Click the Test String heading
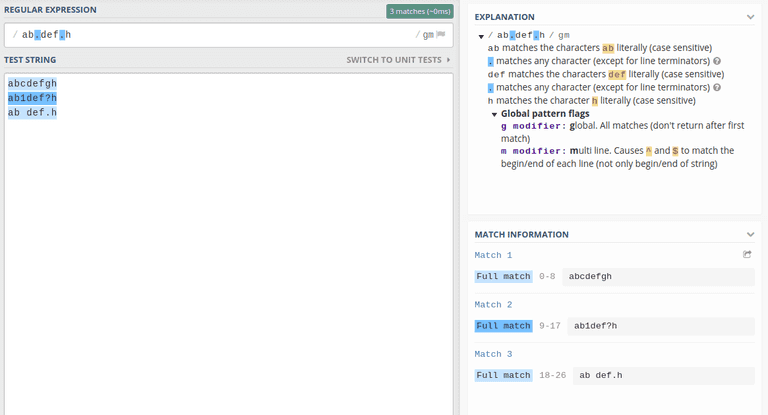Screen dimensions: 768x415 [x=30, y=60]
